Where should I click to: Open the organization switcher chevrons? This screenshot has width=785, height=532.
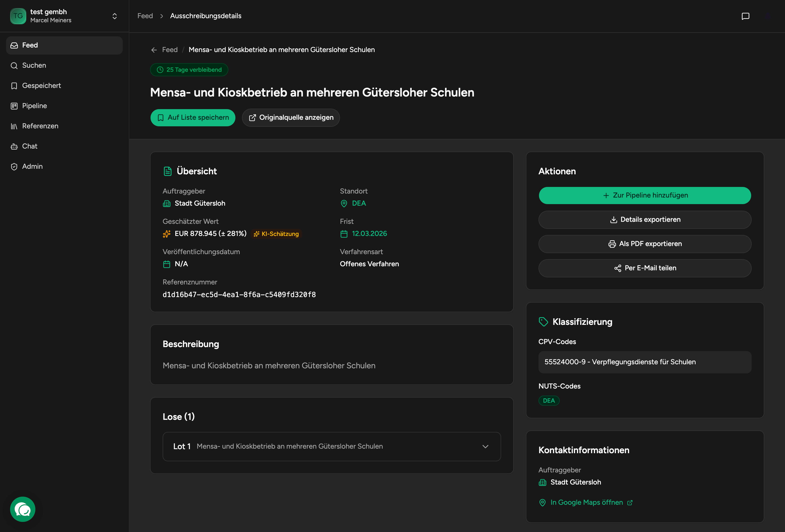click(114, 16)
